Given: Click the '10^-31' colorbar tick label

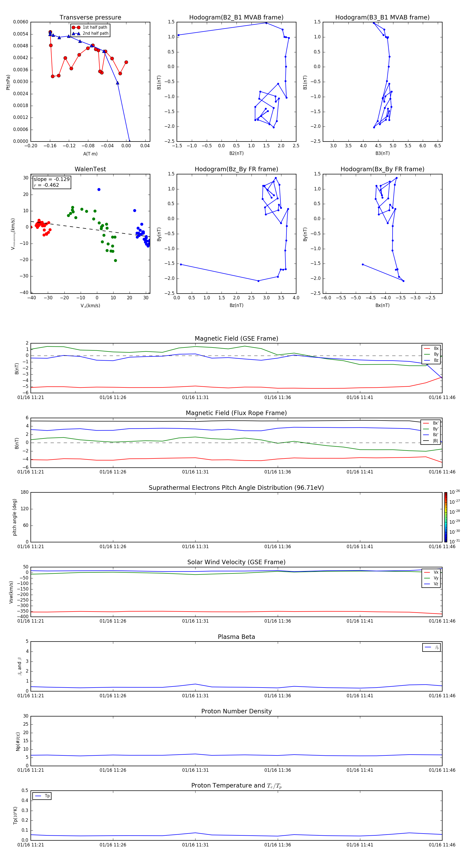Looking at the screenshot, I should point(455,542).
